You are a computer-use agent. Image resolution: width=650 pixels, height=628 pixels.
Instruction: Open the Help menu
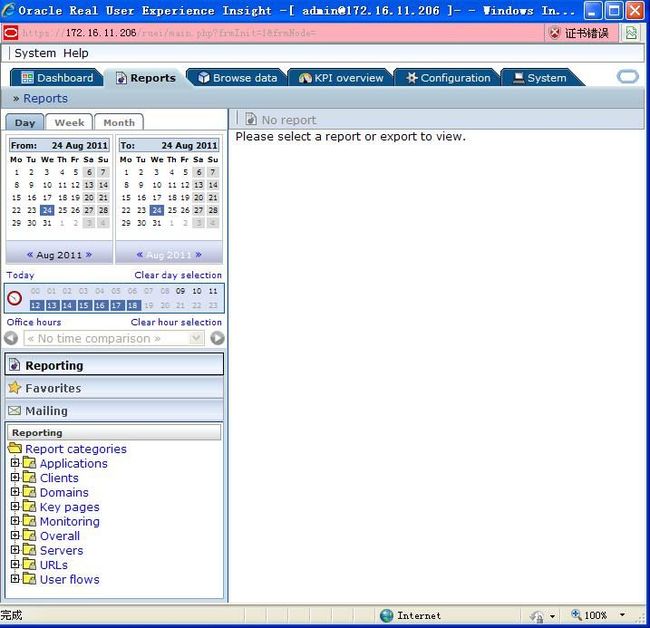pos(75,53)
